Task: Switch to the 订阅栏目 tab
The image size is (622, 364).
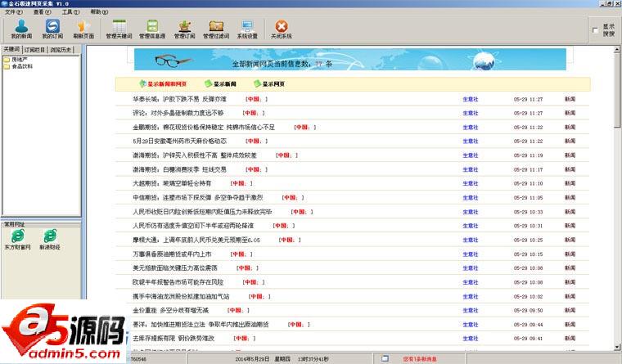Action: (34, 50)
